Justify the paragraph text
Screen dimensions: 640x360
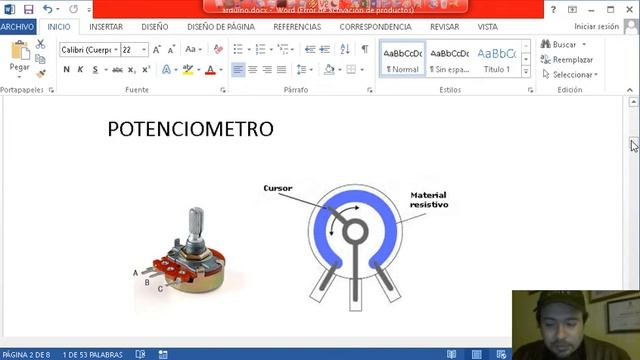tap(282, 70)
